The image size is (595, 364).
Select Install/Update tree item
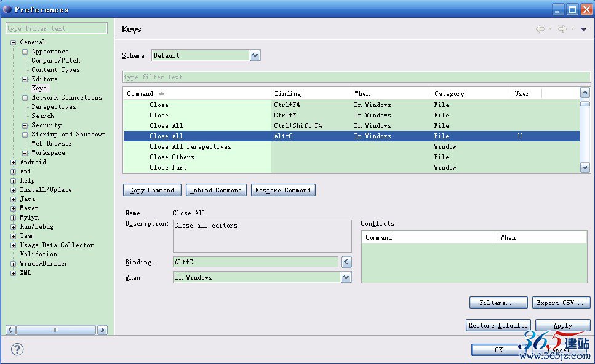click(46, 189)
